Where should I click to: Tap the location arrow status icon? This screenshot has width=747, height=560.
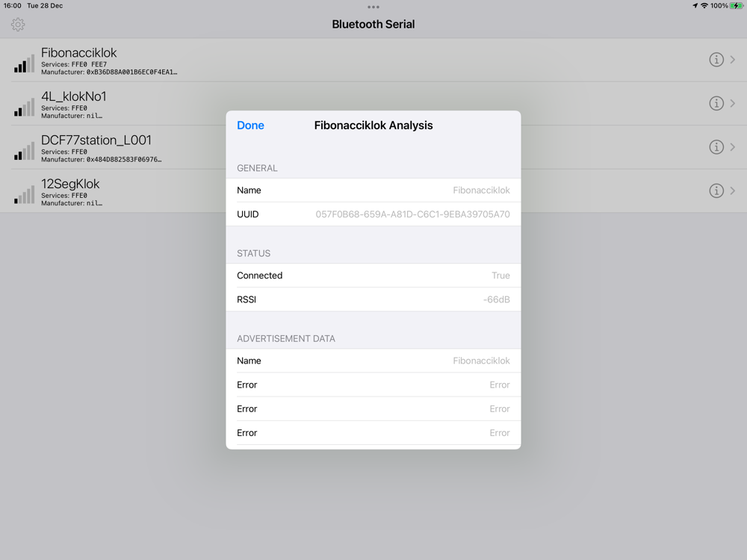pyautogui.click(x=695, y=6)
